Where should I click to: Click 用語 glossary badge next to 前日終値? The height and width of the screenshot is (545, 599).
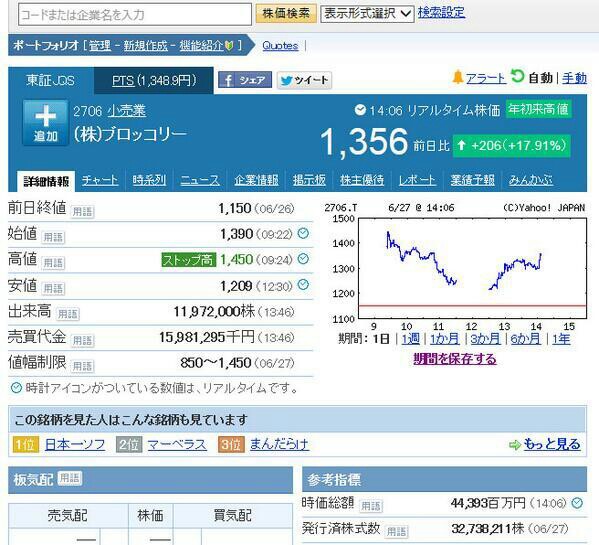pos(83,212)
